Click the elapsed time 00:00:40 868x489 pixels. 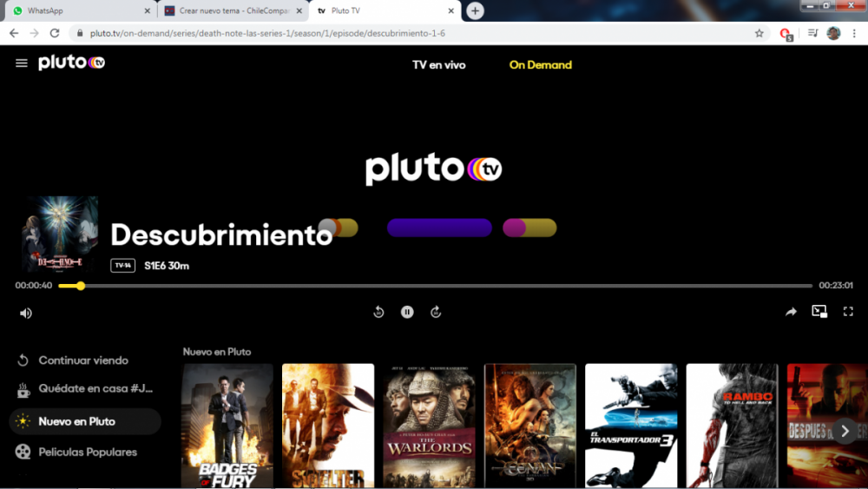[x=34, y=285]
